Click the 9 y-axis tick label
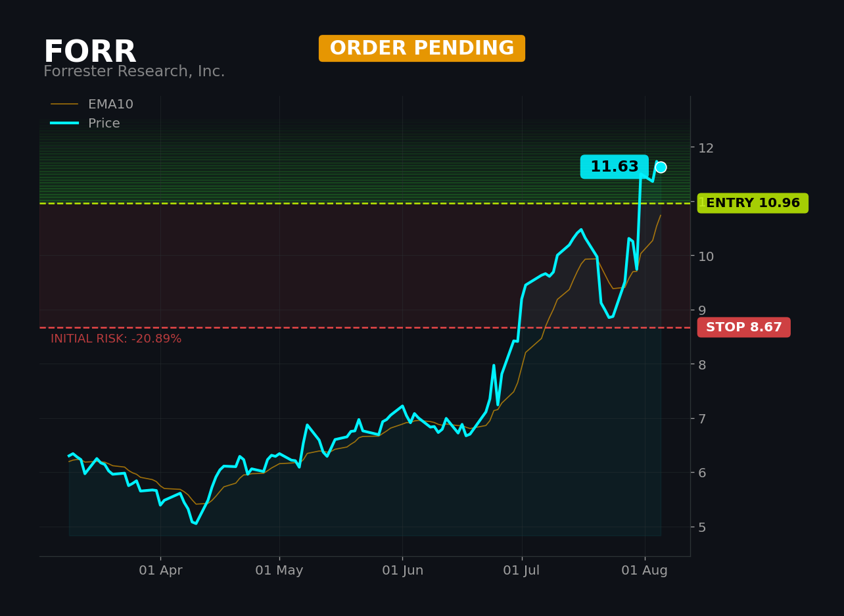The width and height of the screenshot is (844, 616). click(x=702, y=310)
